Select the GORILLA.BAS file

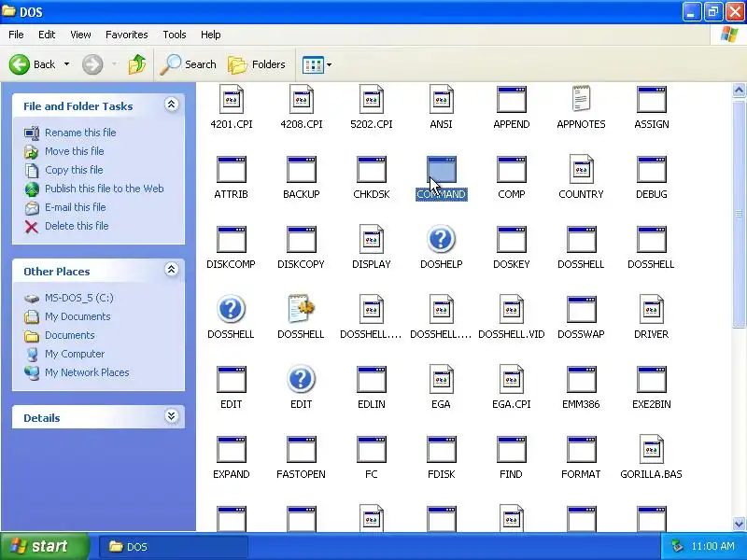651,449
